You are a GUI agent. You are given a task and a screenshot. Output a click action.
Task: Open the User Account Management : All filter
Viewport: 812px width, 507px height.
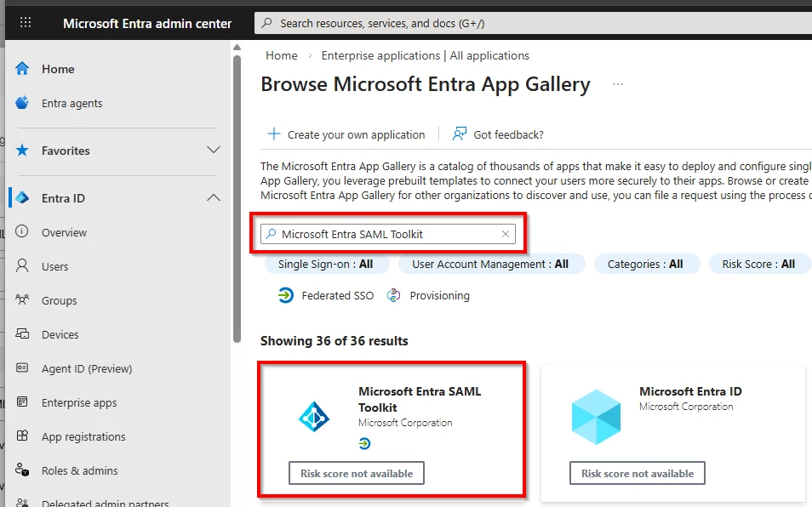coord(490,264)
